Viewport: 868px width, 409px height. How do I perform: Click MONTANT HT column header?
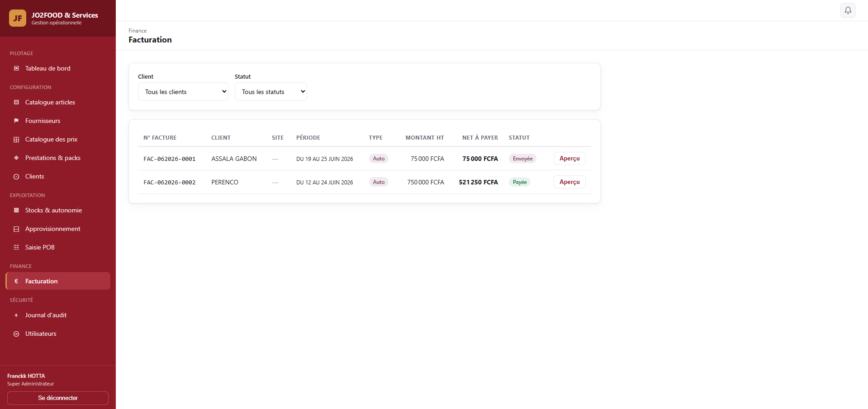coord(425,138)
